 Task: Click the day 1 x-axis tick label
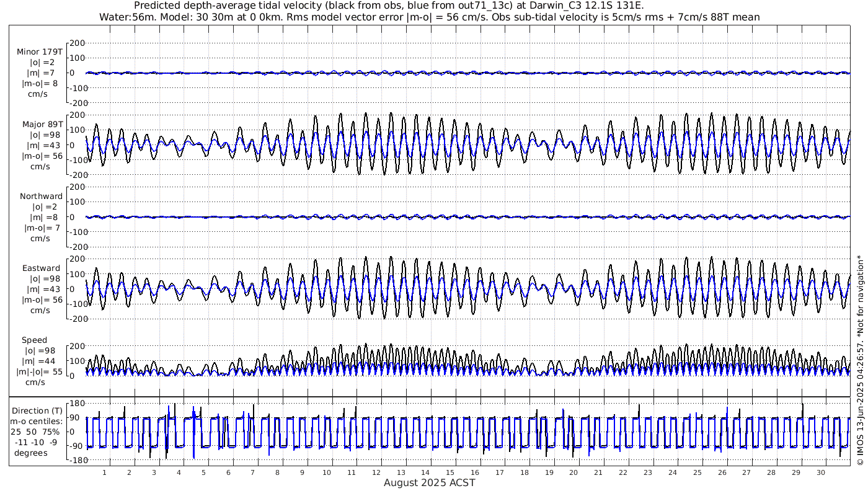point(104,472)
